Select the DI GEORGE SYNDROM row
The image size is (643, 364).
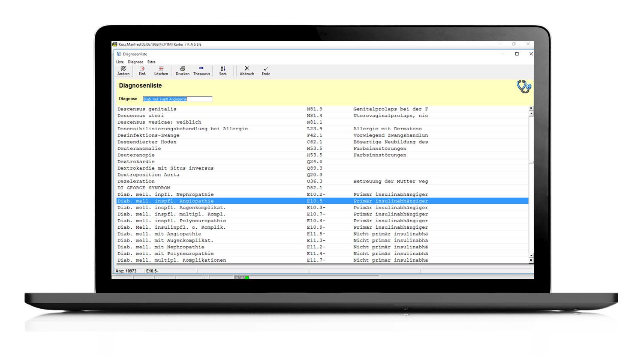pos(144,188)
